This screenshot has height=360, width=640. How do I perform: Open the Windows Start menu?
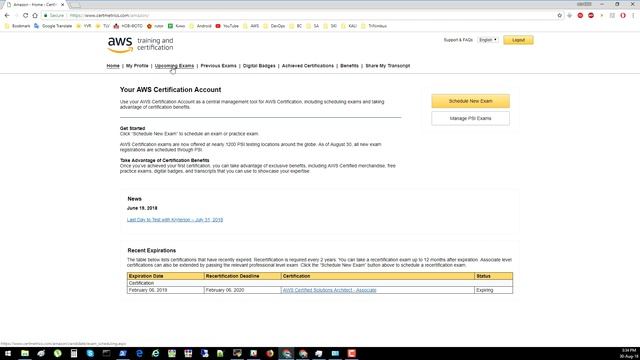[8, 353]
